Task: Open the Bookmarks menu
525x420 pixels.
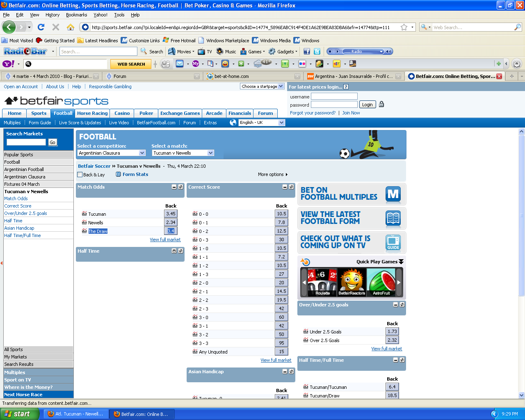Action: pos(76,15)
